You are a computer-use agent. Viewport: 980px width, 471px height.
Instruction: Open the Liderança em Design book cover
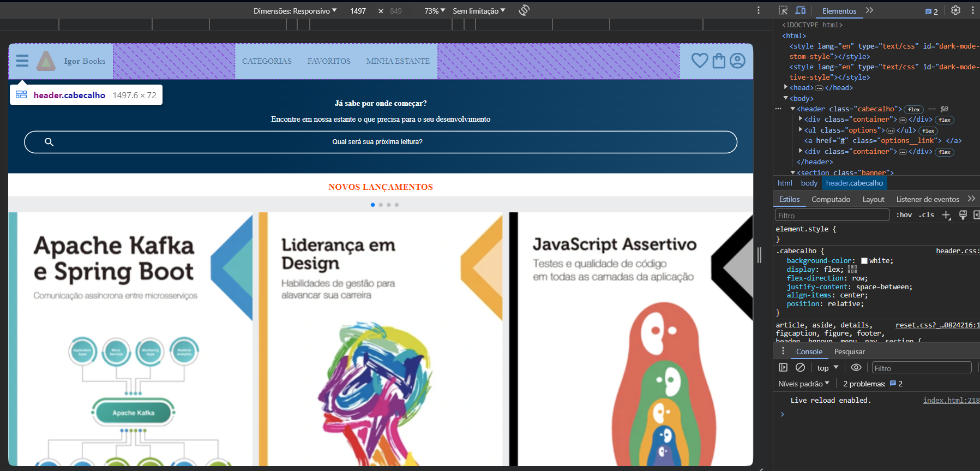381,339
